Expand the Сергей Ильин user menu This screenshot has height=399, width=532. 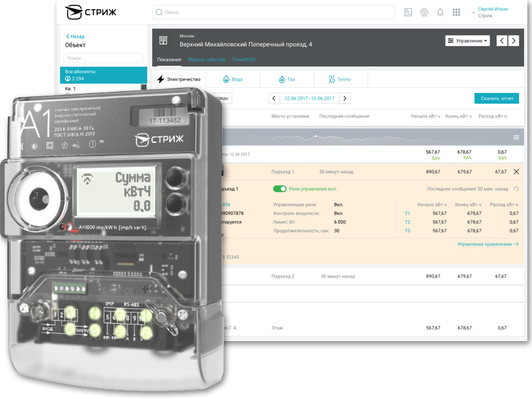[490, 12]
